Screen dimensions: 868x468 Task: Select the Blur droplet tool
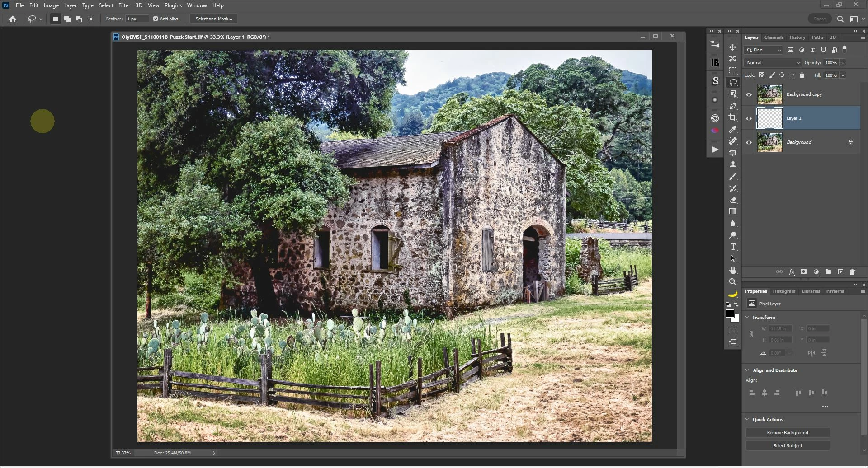coord(732,223)
